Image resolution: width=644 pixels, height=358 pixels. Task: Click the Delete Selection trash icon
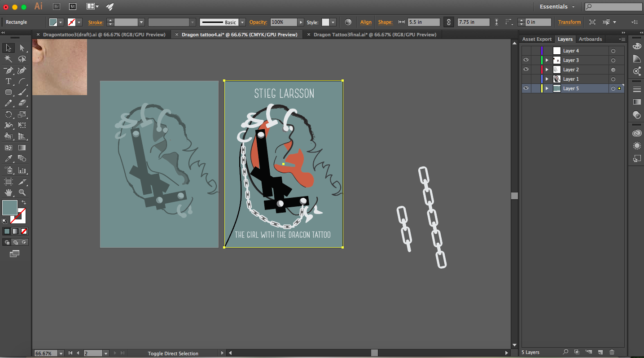pyautogui.click(x=612, y=352)
